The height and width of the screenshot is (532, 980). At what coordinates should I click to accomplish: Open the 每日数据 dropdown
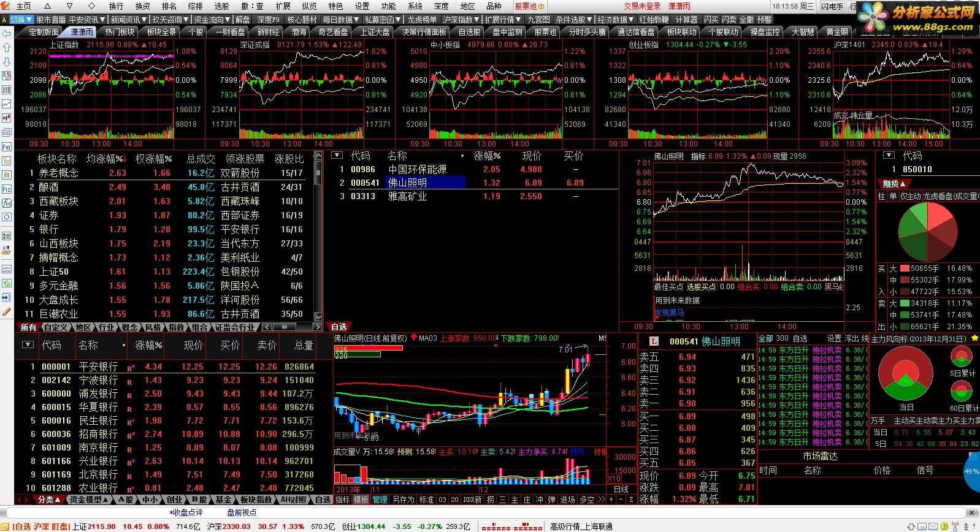[x=341, y=20]
